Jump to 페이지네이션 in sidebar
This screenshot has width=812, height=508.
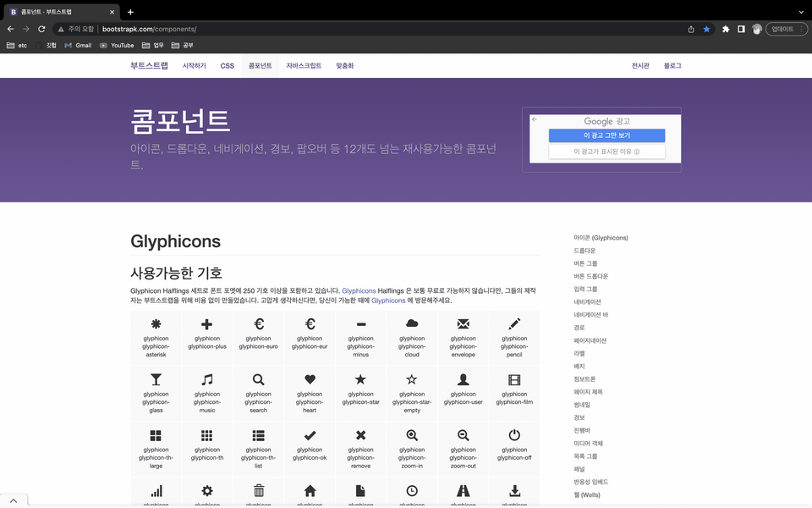tap(590, 340)
